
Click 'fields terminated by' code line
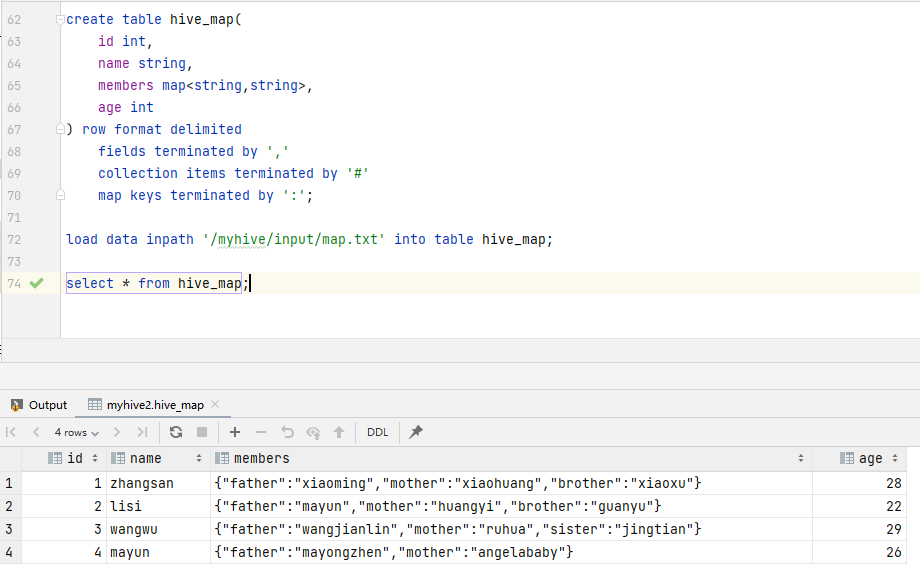pos(193,151)
